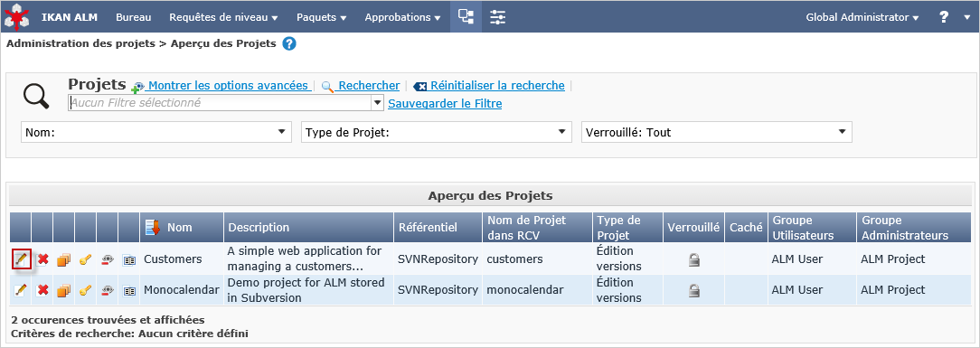Click 2 occurences trouvées et affichées text
The image size is (980, 348).
[x=108, y=320]
